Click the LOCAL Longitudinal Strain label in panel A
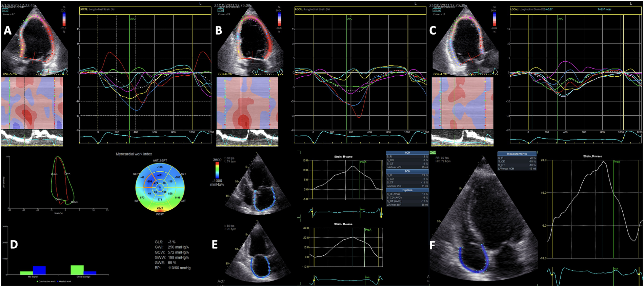Viewport: 644px width, 287px height. click(97, 9)
